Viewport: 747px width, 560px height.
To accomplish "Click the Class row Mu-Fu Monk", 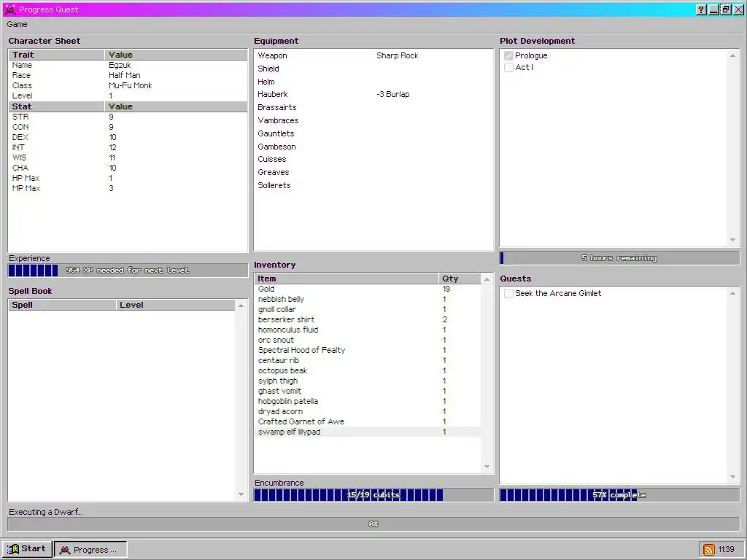I will (x=128, y=86).
